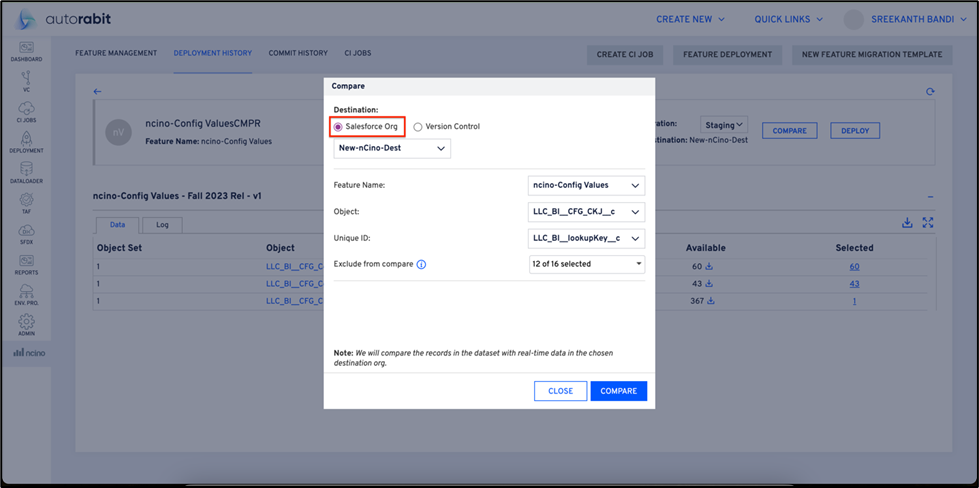Open the Admin gear in sidebar
This screenshot has width=979, height=488.
point(26,325)
